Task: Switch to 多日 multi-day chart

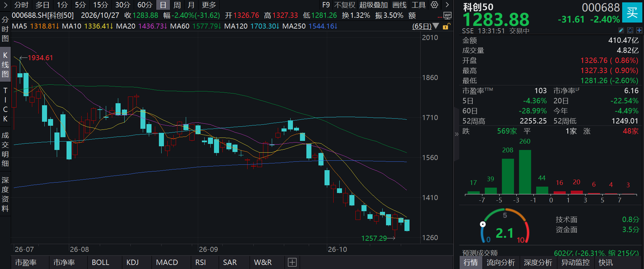Action: point(42,5)
